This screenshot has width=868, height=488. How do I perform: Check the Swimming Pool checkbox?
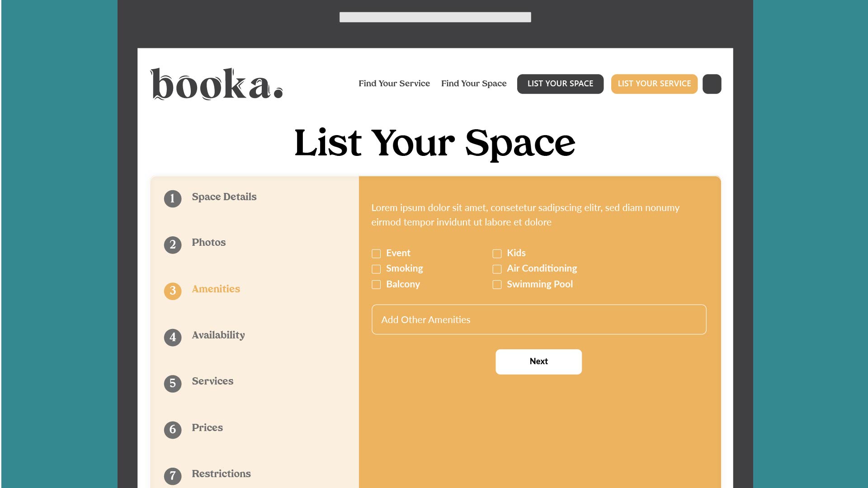[497, 285]
